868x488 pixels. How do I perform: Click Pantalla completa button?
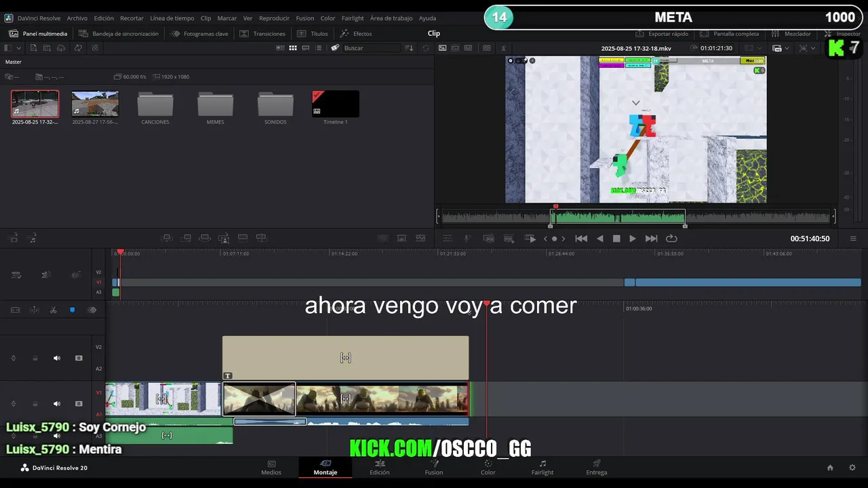click(x=730, y=33)
